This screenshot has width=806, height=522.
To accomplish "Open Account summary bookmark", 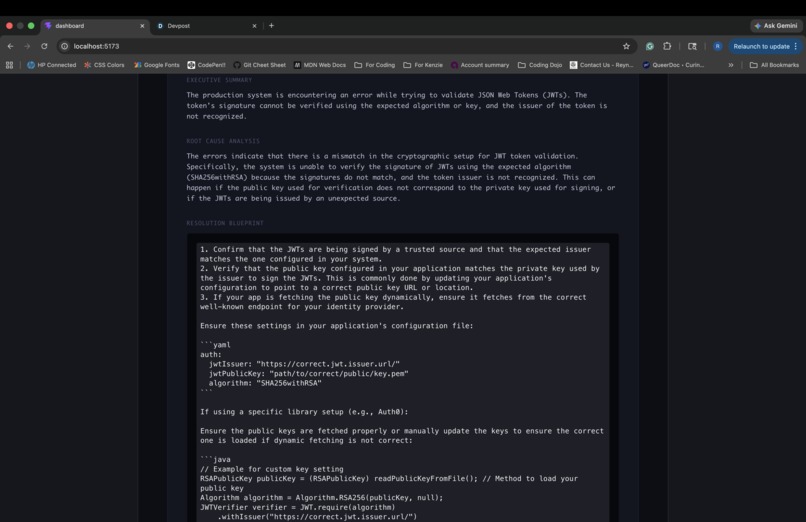I will 480,65.
